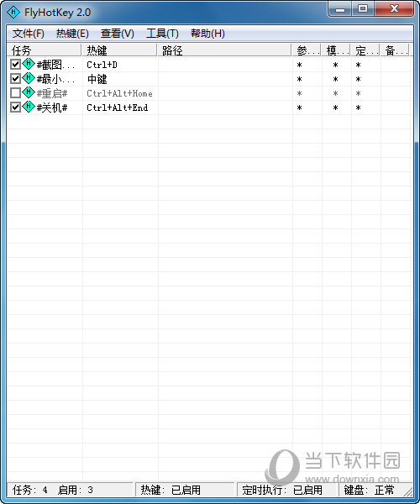The height and width of the screenshot is (504, 420).
Task: Uncheck the #截图 task checkbox
Action: [x=15, y=65]
